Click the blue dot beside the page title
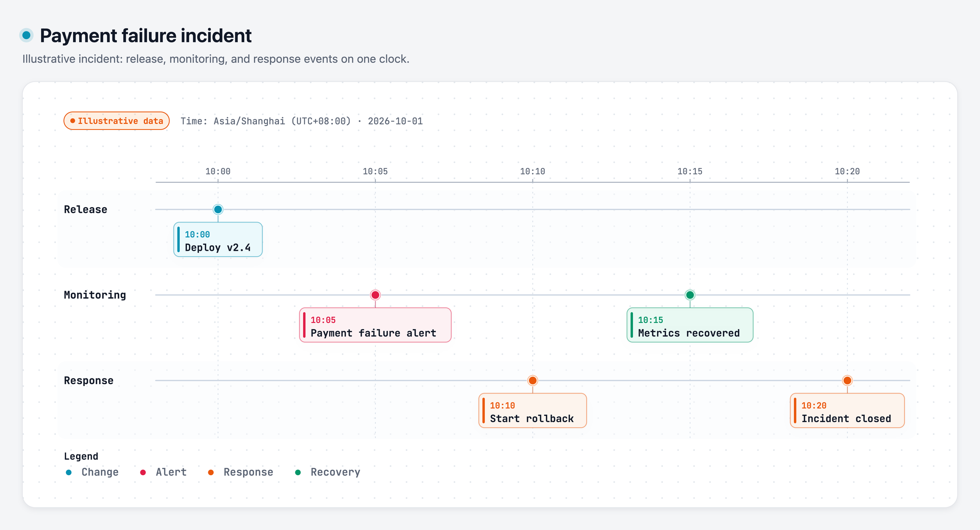This screenshot has height=530, width=980. click(x=27, y=36)
